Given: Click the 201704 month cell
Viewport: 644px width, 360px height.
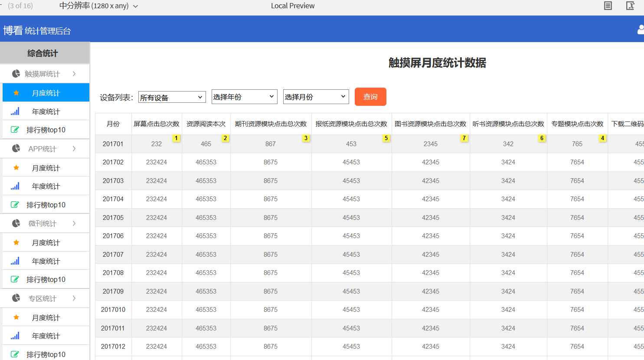Looking at the screenshot, I should (x=113, y=199).
